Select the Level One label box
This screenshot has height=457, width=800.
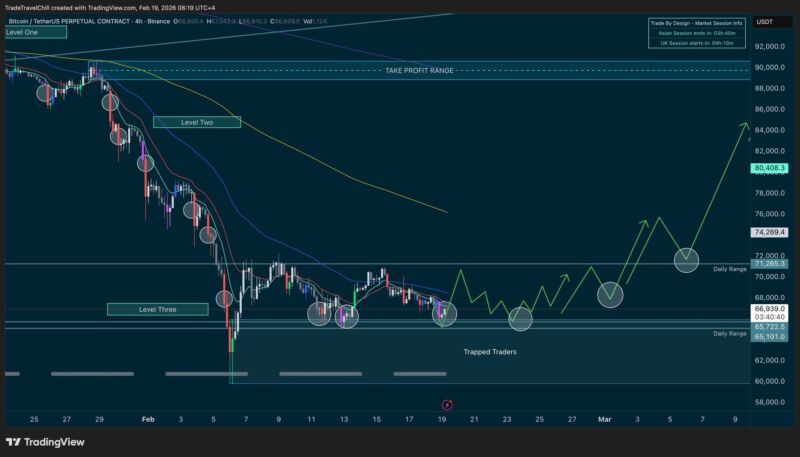(x=35, y=32)
